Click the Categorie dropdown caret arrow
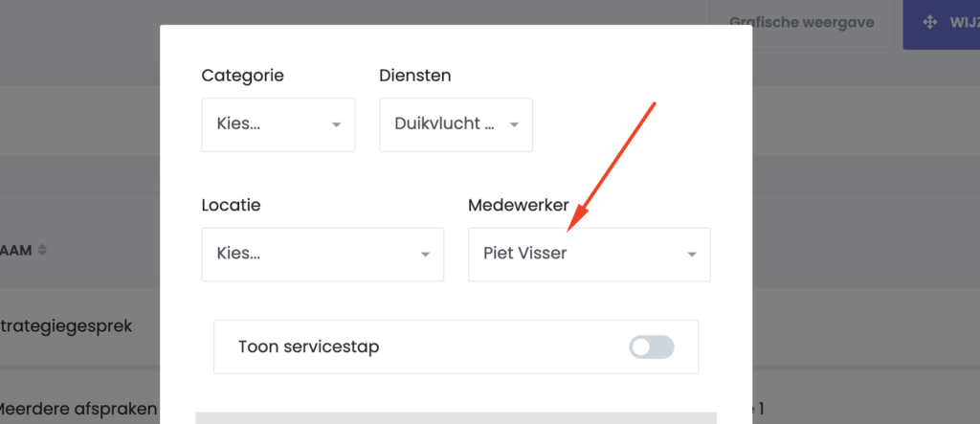Image resolution: width=980 pixels, height=424 pixels. tap(336, 125)
